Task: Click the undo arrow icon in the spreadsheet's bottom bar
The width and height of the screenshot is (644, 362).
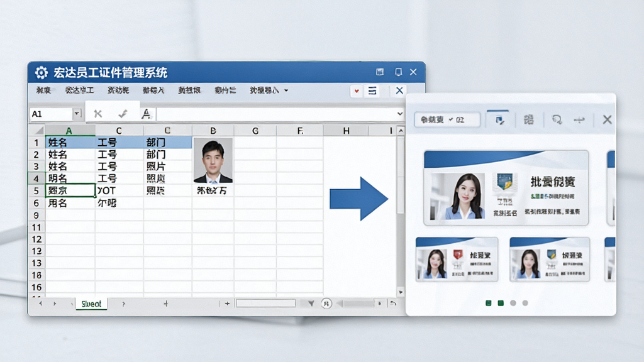Action: click(393, 304)
